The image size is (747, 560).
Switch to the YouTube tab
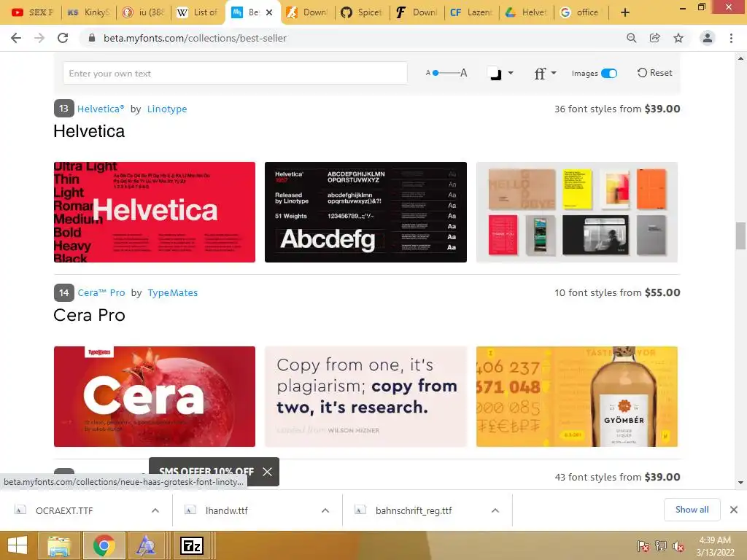32,12
